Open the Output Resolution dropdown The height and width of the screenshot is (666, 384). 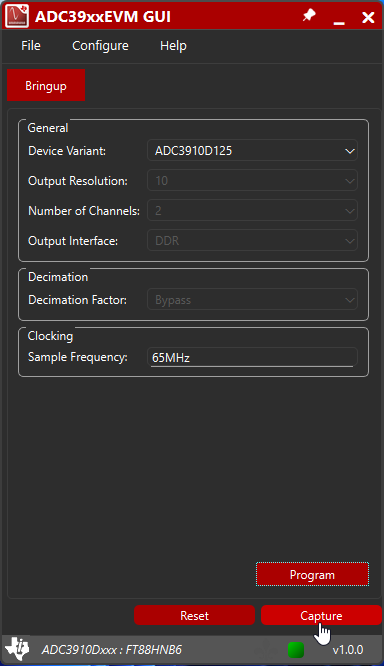tap(252, 181)
